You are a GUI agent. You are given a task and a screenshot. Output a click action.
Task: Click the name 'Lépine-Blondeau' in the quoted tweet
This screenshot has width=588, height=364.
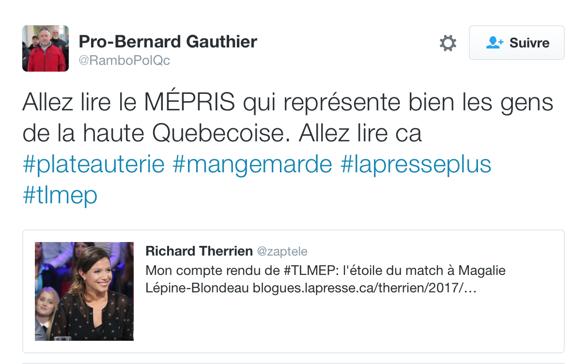[x=198, y=288]
